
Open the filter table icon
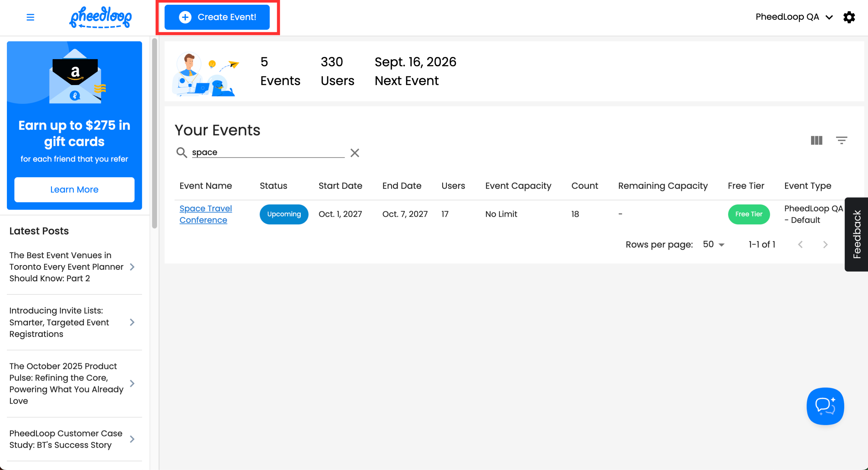click(841, 140)
